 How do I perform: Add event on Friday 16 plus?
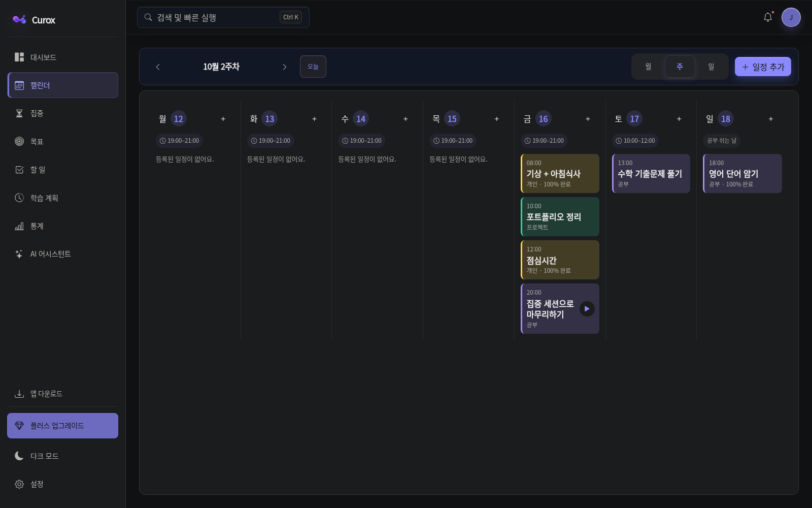588,119
